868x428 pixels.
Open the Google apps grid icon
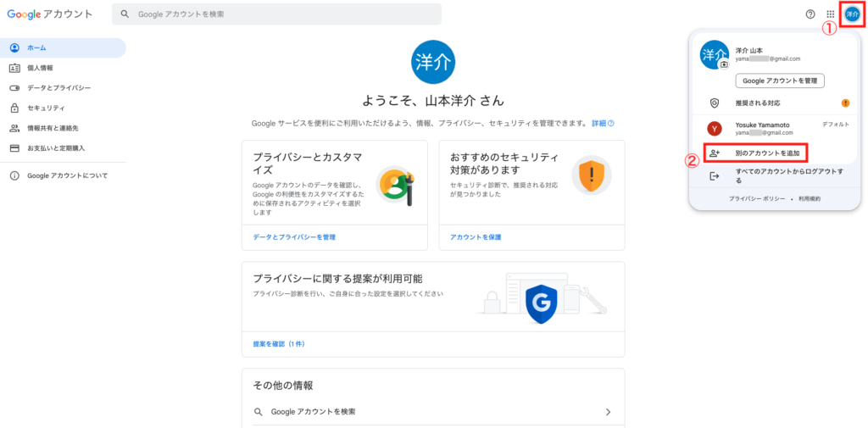[x=831, y=14]
